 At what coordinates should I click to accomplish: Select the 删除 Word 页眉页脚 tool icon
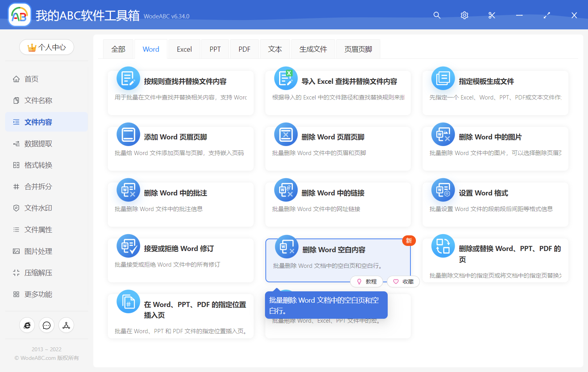pos(285,134)
